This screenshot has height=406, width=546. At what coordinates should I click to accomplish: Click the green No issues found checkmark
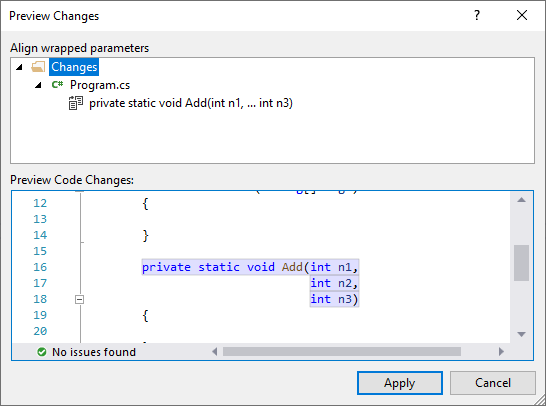(42, 352)
